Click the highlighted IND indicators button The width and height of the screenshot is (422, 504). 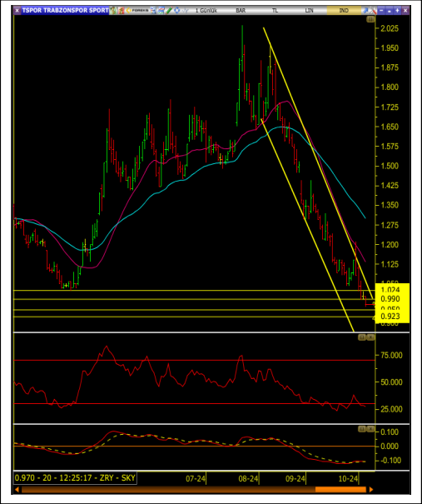click(x=344, y=10)
